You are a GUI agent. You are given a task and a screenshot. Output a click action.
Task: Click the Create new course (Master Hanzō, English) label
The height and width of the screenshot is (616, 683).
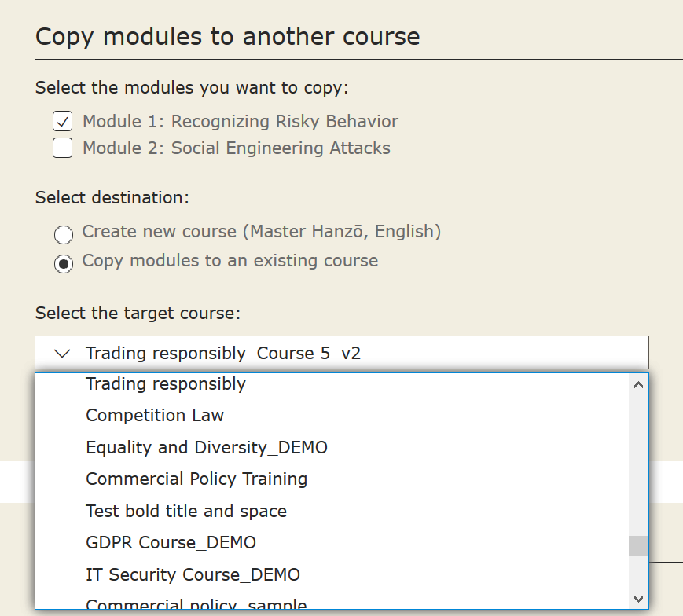click(x=262, y=232)
